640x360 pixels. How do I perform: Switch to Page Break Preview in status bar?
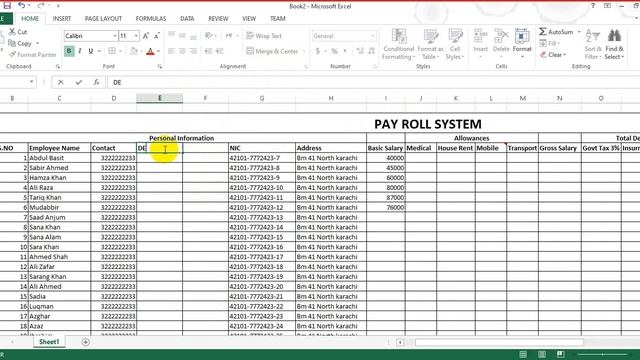(560, 354)
